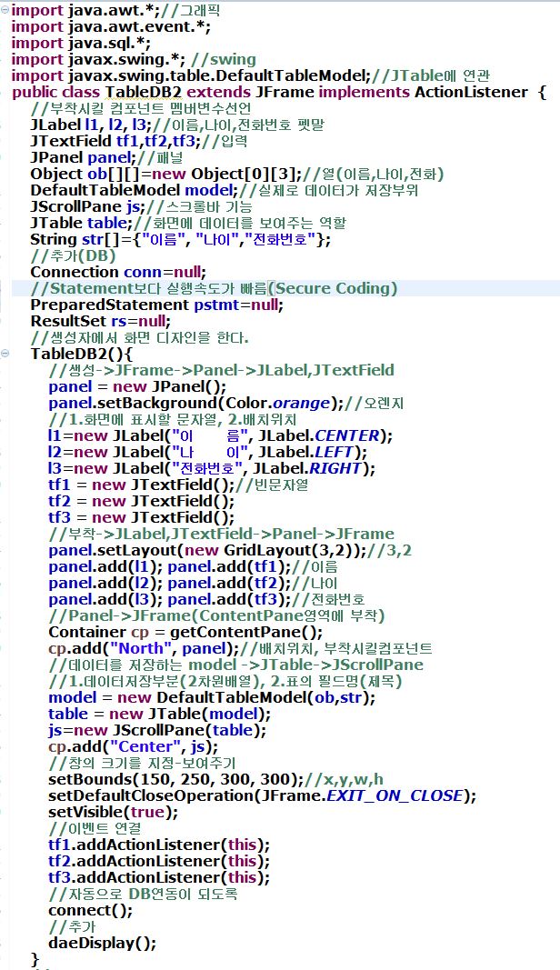Collapse the TableDB2() constructor fold marker
Viewport: 560px width, 970px height.
5,354
